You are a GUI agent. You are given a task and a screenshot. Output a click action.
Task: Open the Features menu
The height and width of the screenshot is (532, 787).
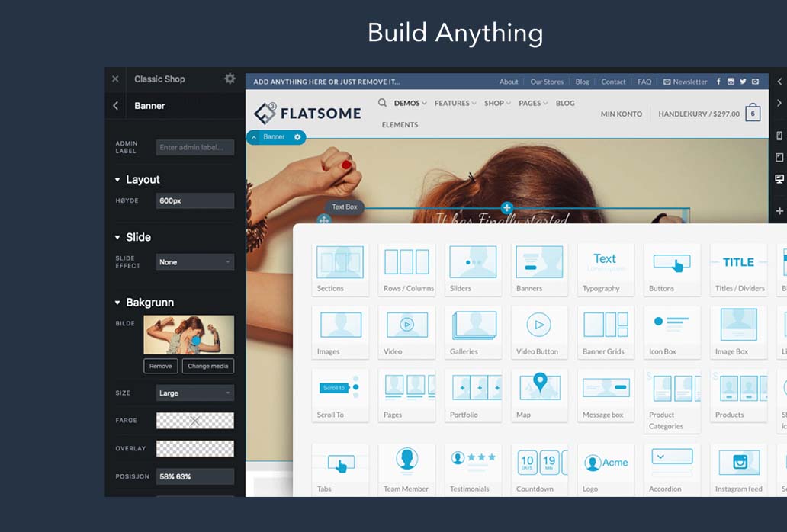(x=455, y=103)
